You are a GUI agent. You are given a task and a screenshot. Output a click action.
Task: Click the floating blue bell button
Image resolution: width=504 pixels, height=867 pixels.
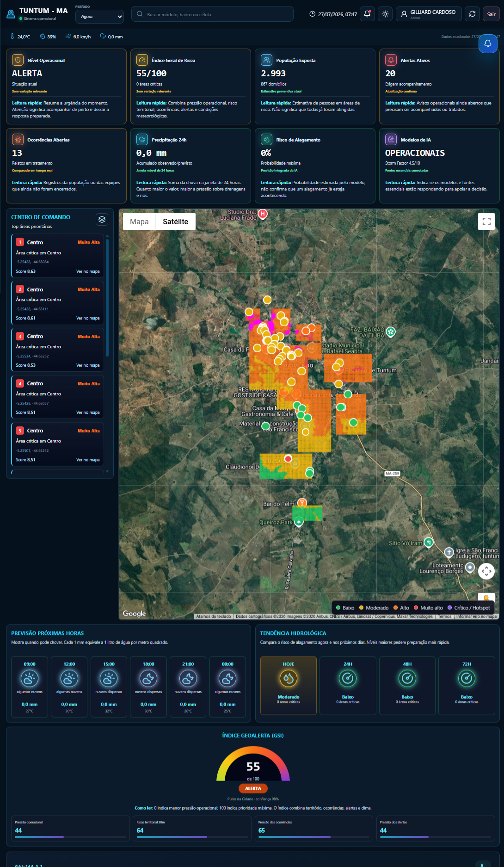coord(488,43)
